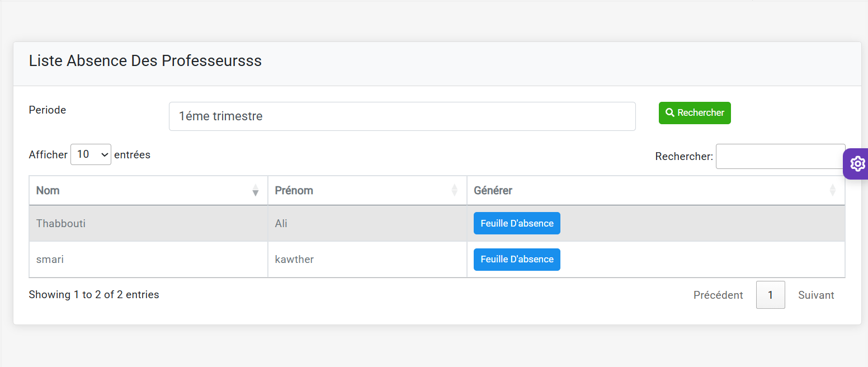This screenshot has width=868, height=367.
Task: Open the Afficher entries count dropdown
Action: coord(91,154)
